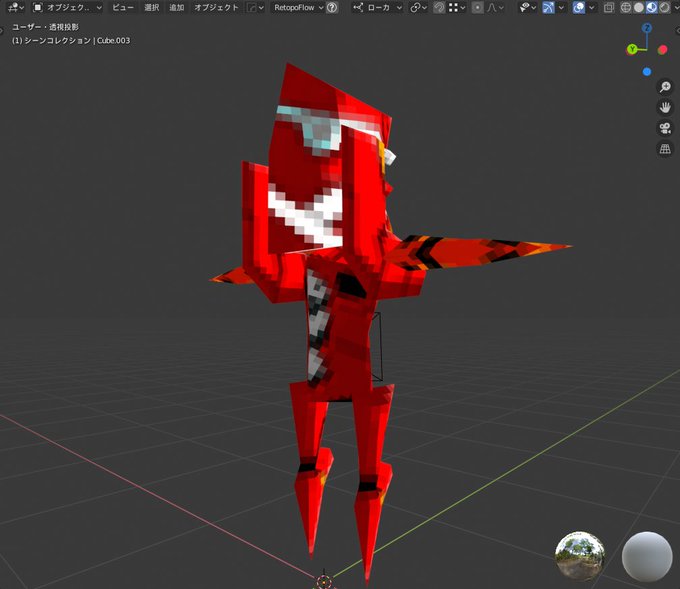Open the overlays options dropdown arrow
Viewport: 680px width, 589px height.
[592, 7]
